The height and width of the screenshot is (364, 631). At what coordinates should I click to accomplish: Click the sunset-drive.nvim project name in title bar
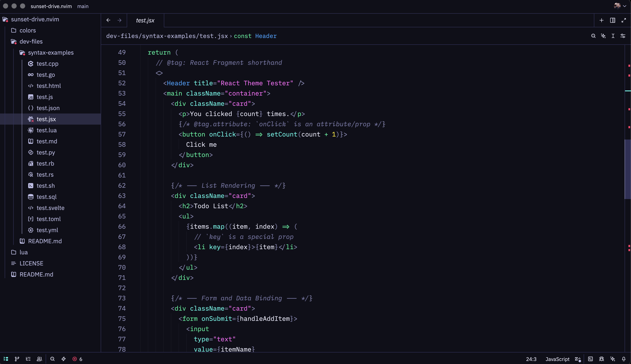51,6
